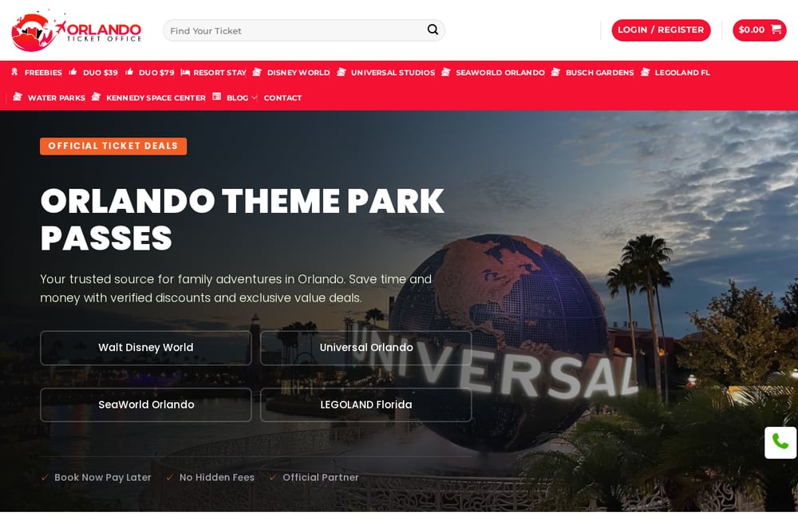Open the shopping cart icon

pyautogui.click(x=776, y=30)
